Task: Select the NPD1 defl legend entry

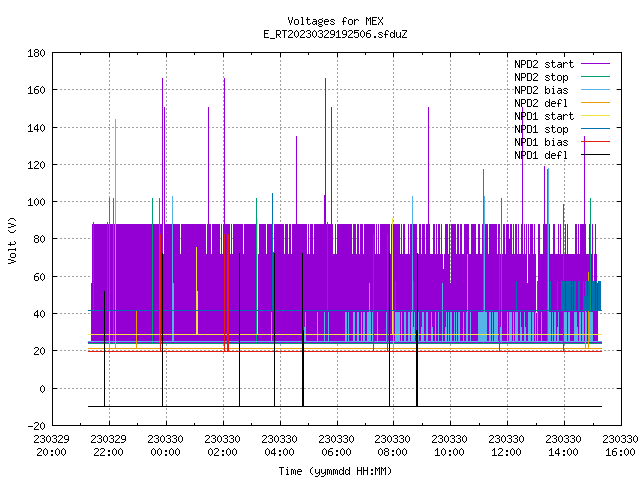Action: click(541, 156)
